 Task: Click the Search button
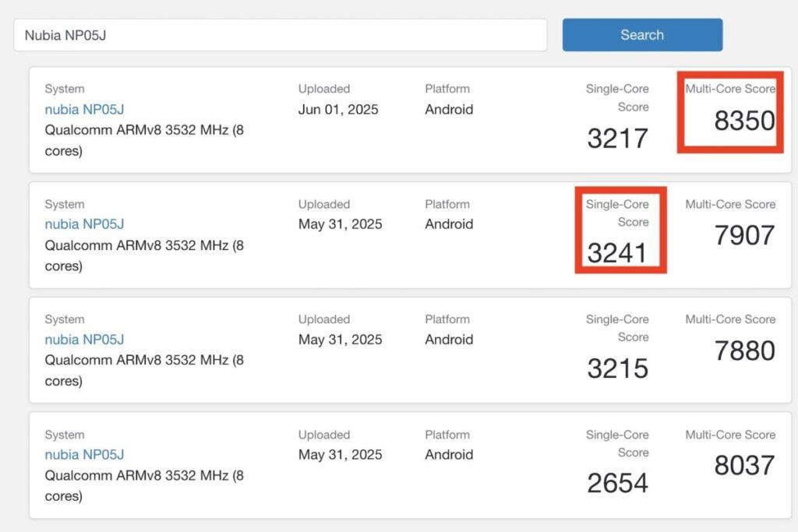tap(641, 34)
